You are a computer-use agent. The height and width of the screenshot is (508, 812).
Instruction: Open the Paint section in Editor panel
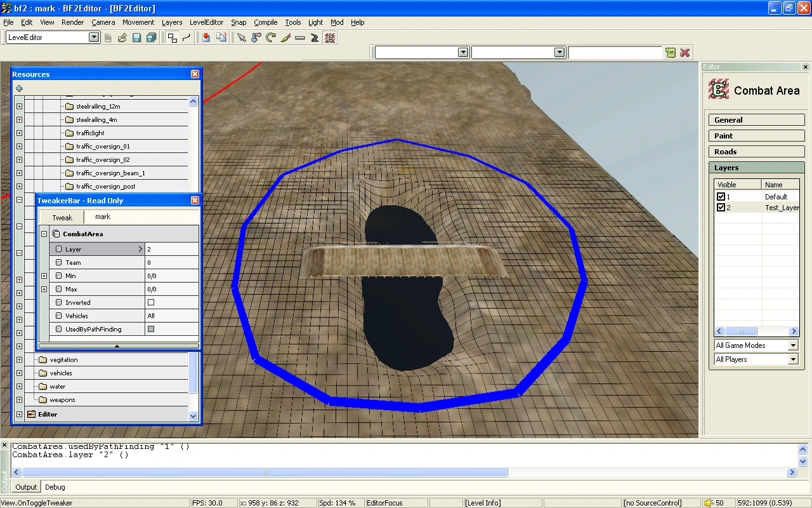(757, 136)
